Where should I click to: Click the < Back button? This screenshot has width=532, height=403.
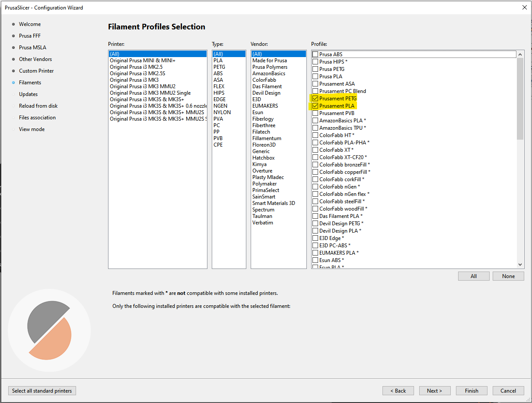pyautogui.click(x=398, y=391)
